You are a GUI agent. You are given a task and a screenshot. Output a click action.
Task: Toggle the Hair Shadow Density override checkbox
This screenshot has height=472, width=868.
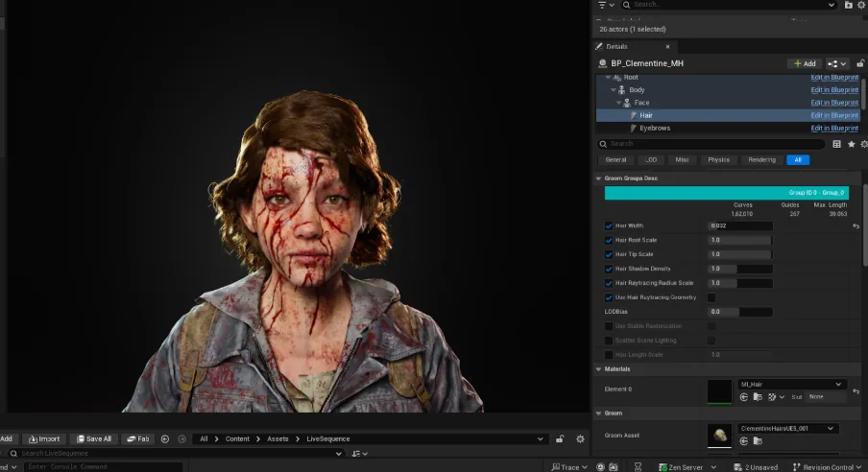(x=609, y=269)
